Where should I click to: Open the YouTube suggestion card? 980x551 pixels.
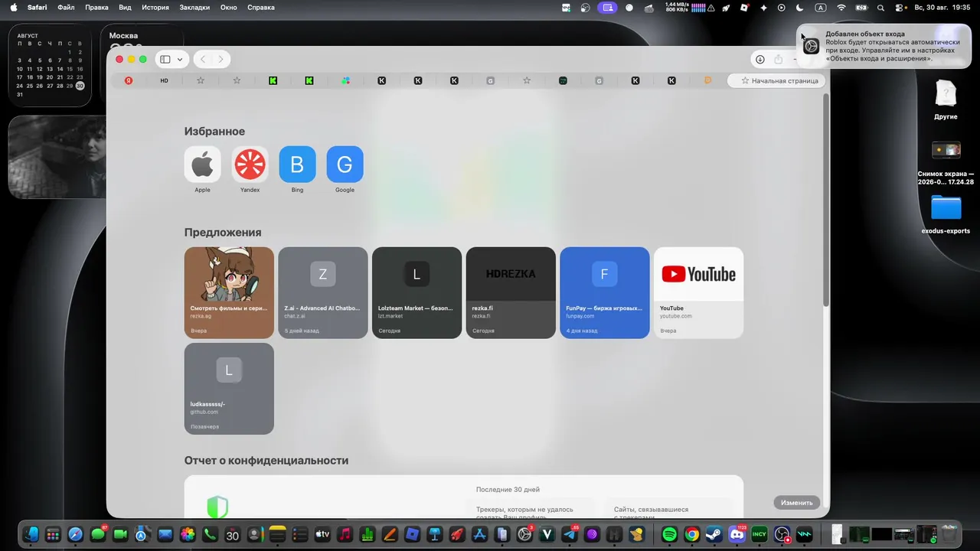(698, 292)
